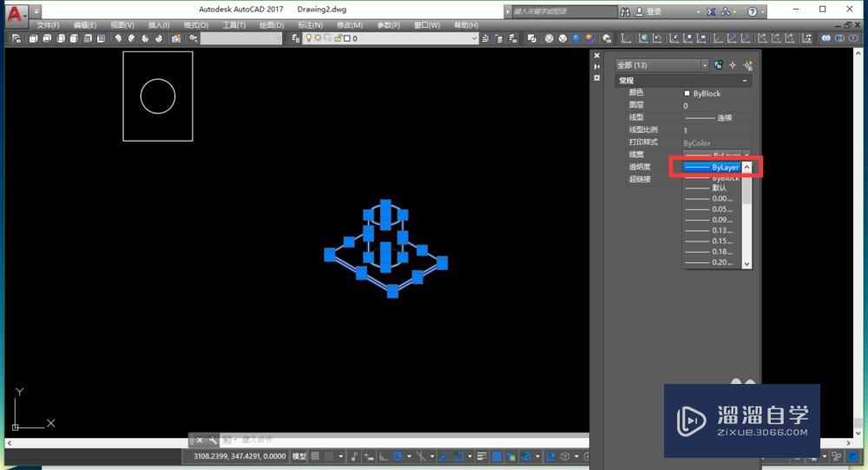Open the Quick Access toolbar customize arrow
Screen dimensions: 868x470
(36, 11)
